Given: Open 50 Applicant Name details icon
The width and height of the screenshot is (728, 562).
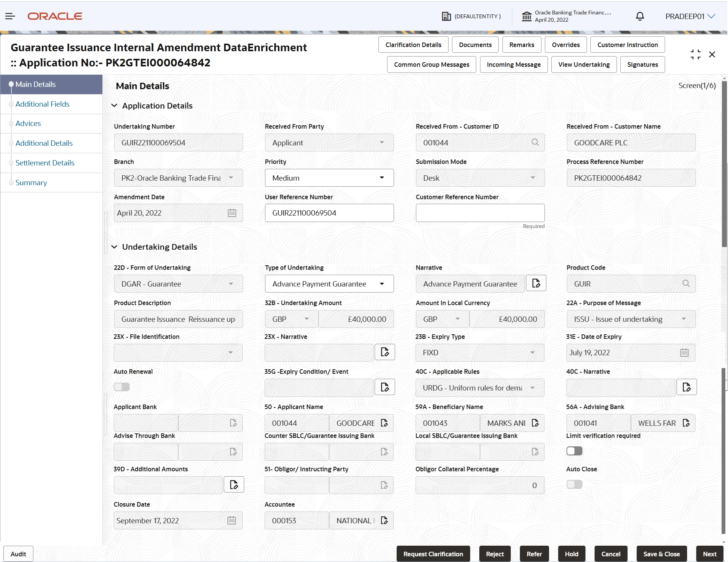Looking at the screenshot, I should pos(384,423).
